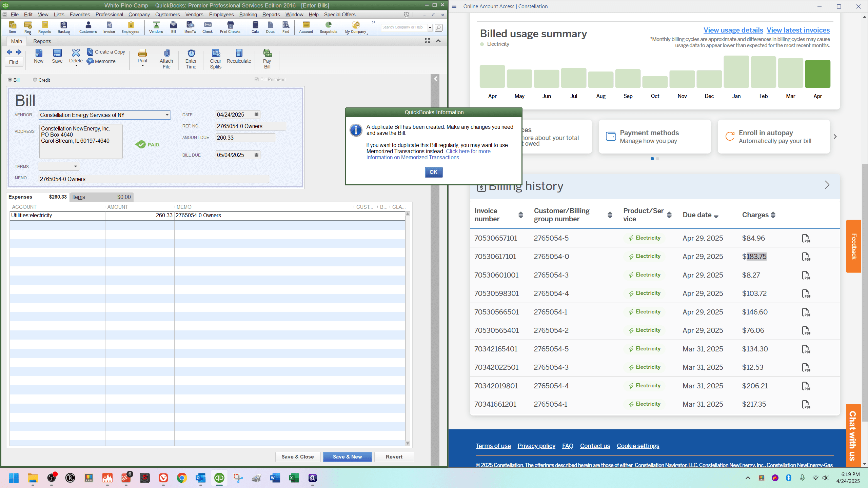Sort billing history by Due date
Image resolution: width=868 pixels, height=488 pixels.
[716, 217]
